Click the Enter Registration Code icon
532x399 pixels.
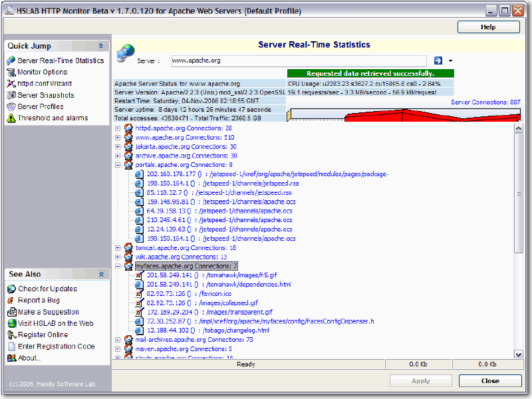(12, 346)
